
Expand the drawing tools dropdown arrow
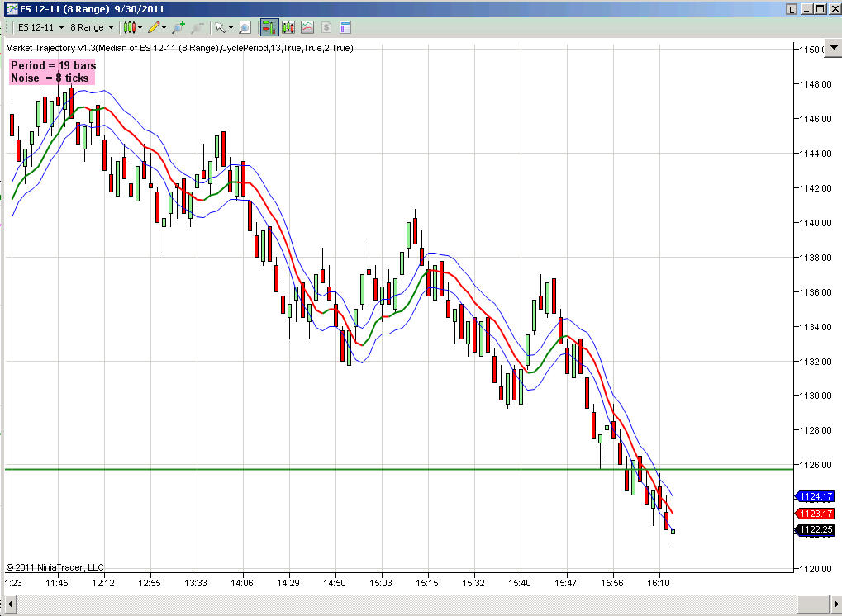[x=164, y=27]
